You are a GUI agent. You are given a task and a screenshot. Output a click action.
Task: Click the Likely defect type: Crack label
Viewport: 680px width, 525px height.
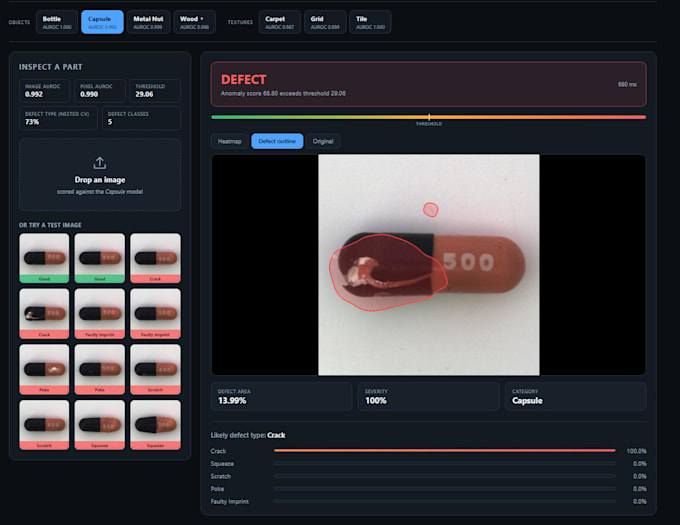(248, 435)
